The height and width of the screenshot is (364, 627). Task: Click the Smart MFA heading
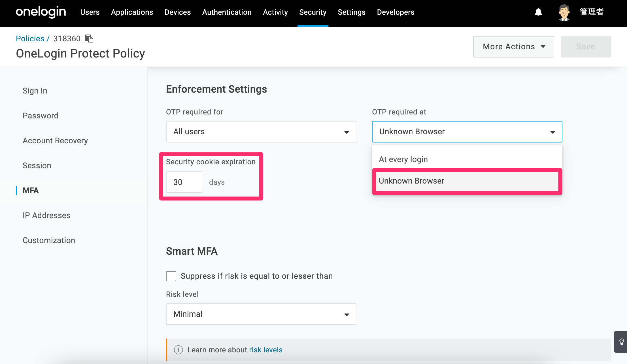point(192,251)
